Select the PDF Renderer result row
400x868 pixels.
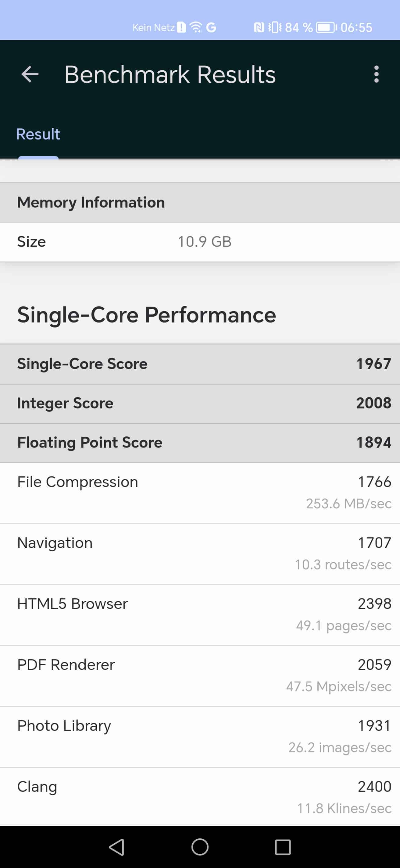click(200, 676)
